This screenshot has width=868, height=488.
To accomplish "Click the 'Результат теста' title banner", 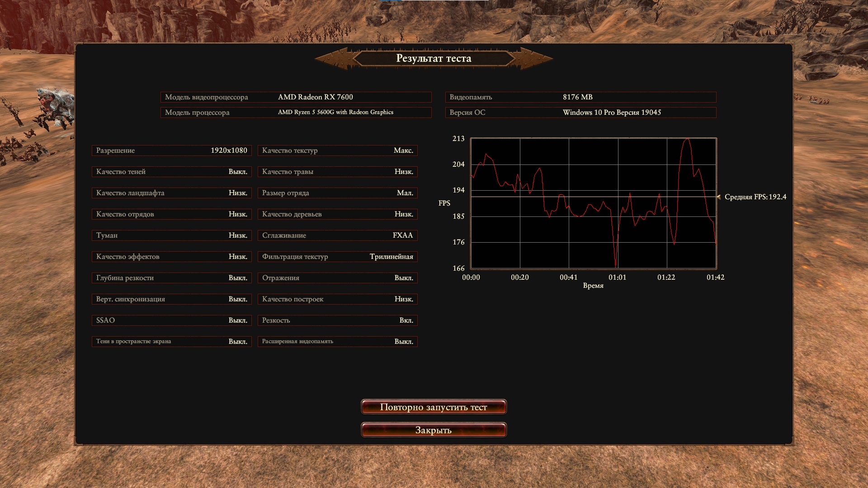I will [434, 58].
